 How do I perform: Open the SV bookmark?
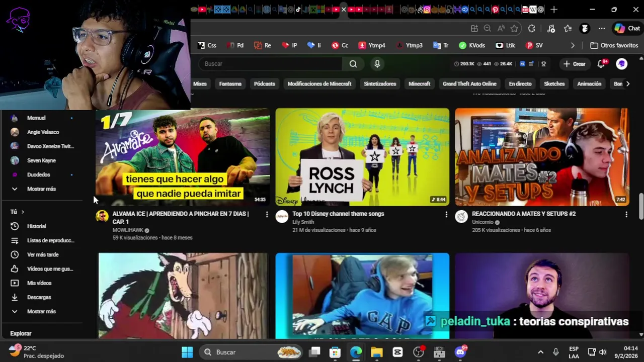tap(534, 45)
